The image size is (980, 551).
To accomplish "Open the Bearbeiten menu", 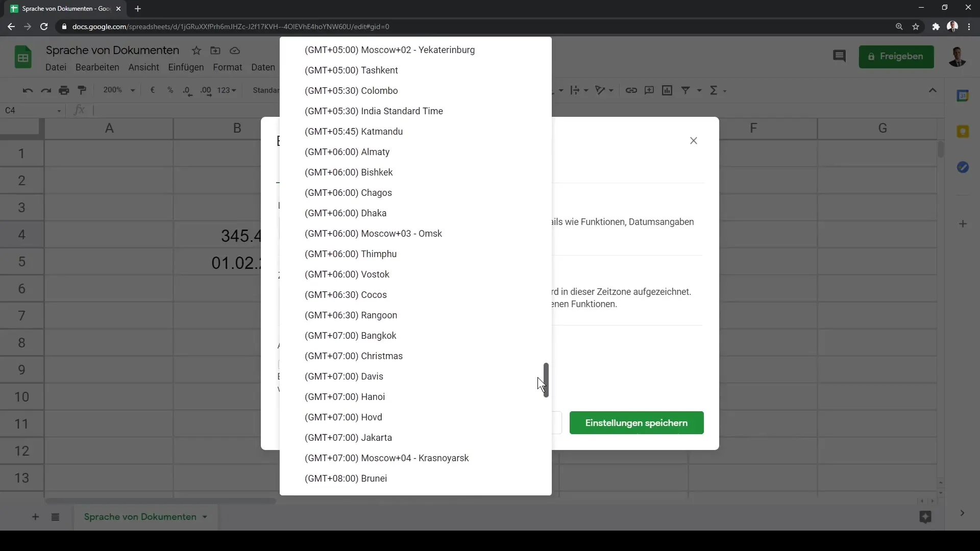I will click(x=97, y=67).
